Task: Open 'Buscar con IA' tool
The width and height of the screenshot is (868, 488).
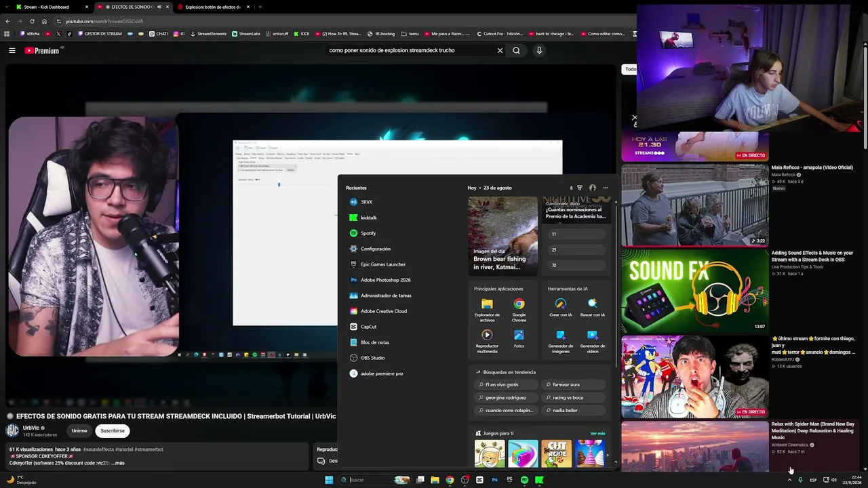Action: point(592,308)
